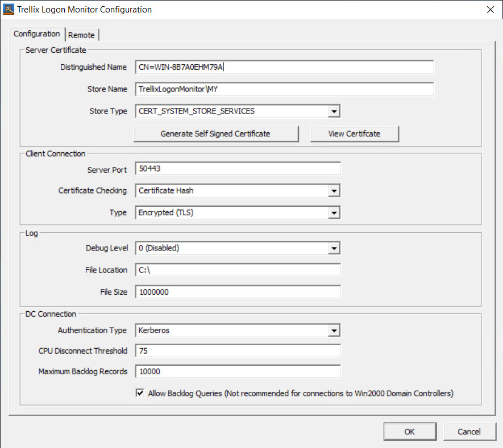Click the Authentication Type label
Screen dimensions: 503x448
coord(92,330)
